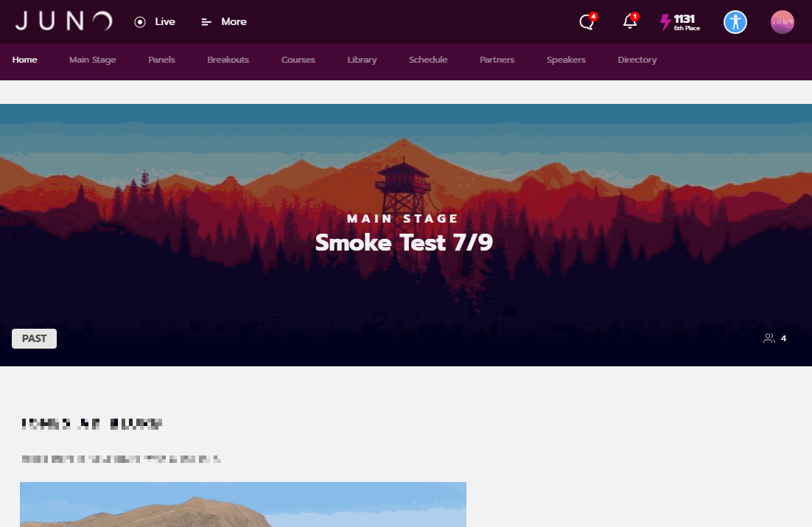
Task: Open the Library tab
Action: click(x=362, y=60)
